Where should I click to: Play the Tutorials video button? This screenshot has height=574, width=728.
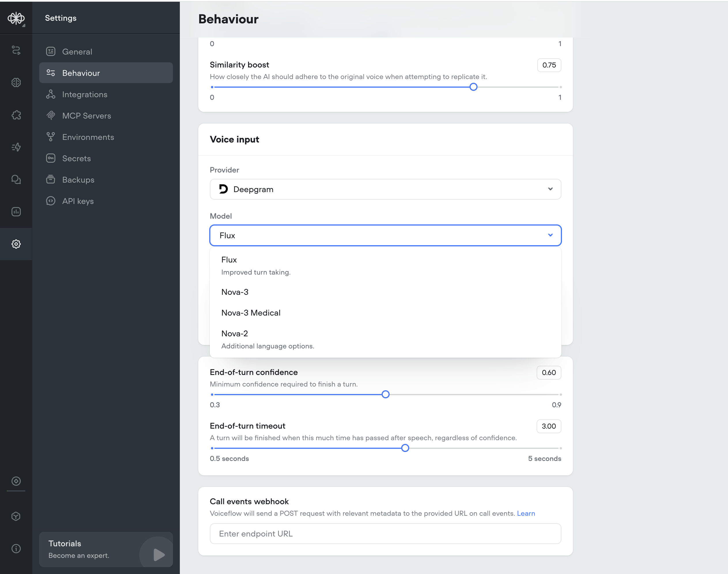tap(159, 554)
